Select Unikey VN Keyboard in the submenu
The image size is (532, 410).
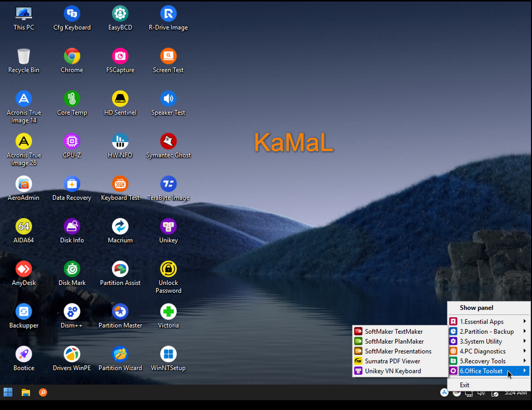(400, 371)
